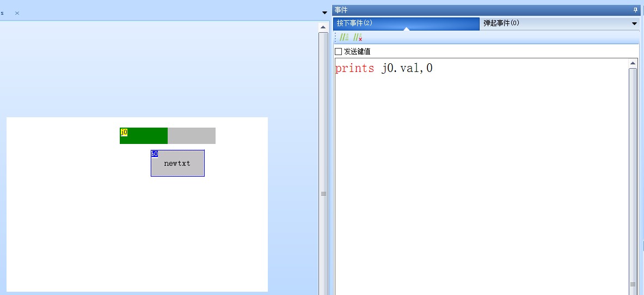The width and height of the screenshot is (644, 295).
Task: Click the blue b0 component label
Action: point(155,154)
